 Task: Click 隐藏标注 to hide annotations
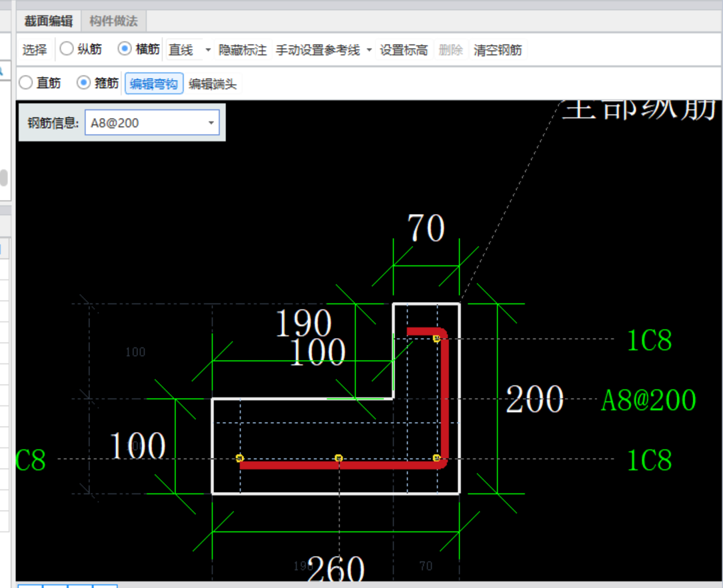(243, 50)
